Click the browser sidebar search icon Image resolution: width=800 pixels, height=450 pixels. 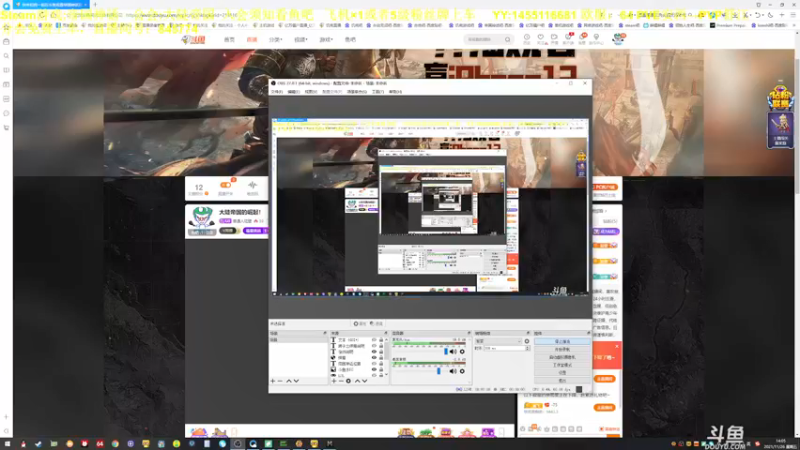[6, 56]
